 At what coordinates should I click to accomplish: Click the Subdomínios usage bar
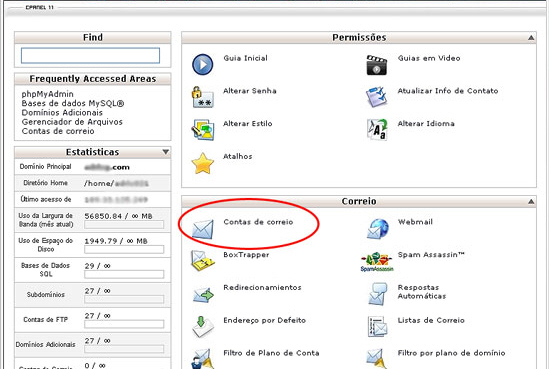(124, 299)
